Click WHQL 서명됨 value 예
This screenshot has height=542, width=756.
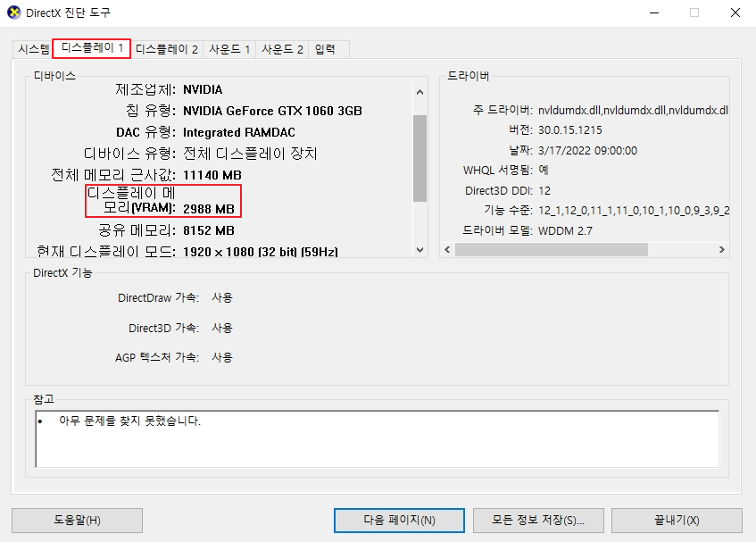coord(544,171)
